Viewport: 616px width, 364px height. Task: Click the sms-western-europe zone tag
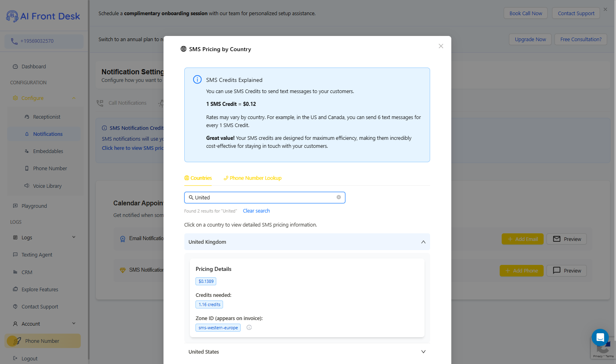tap(218, 328)
